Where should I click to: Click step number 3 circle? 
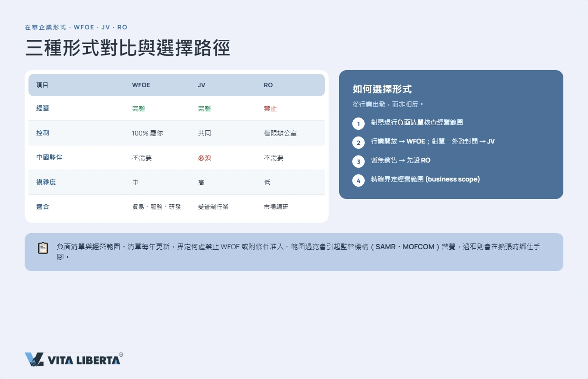coord(358,162)
